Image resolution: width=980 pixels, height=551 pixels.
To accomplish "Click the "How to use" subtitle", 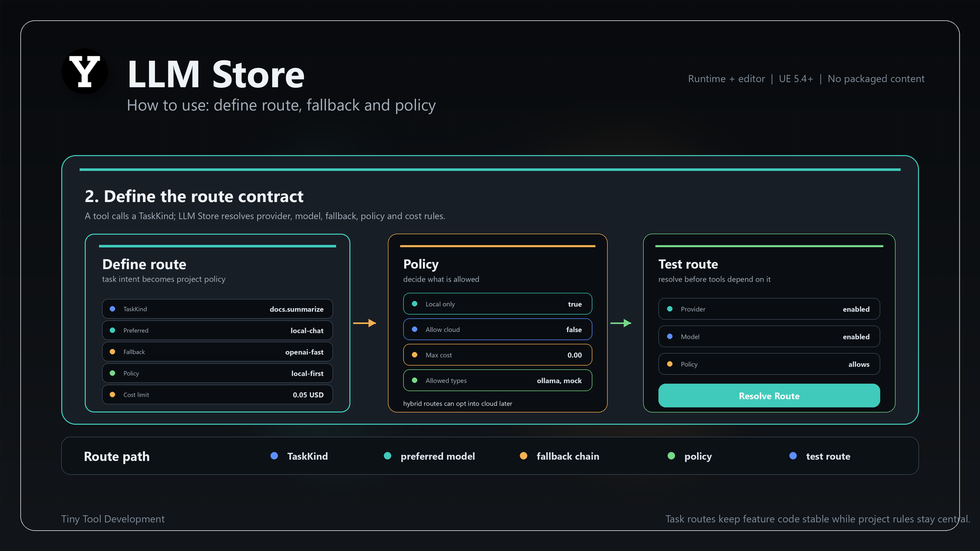I will [281, 105].
